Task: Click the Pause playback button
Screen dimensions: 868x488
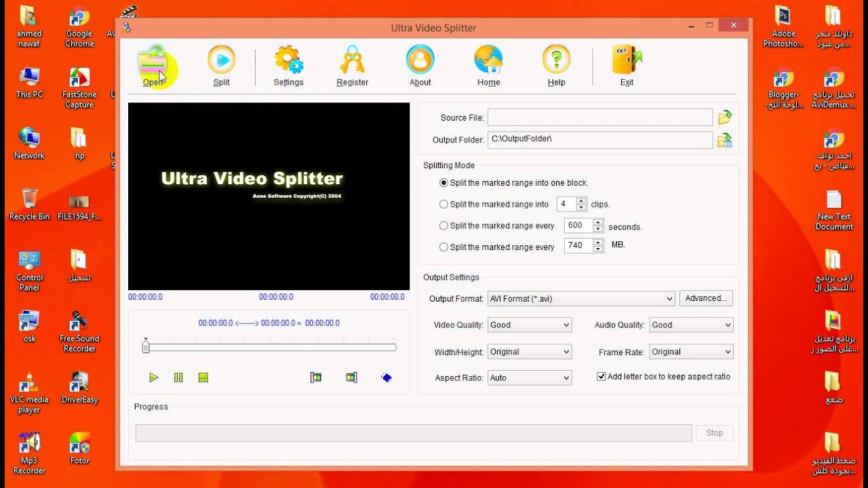Action: (x=178, y=378)
